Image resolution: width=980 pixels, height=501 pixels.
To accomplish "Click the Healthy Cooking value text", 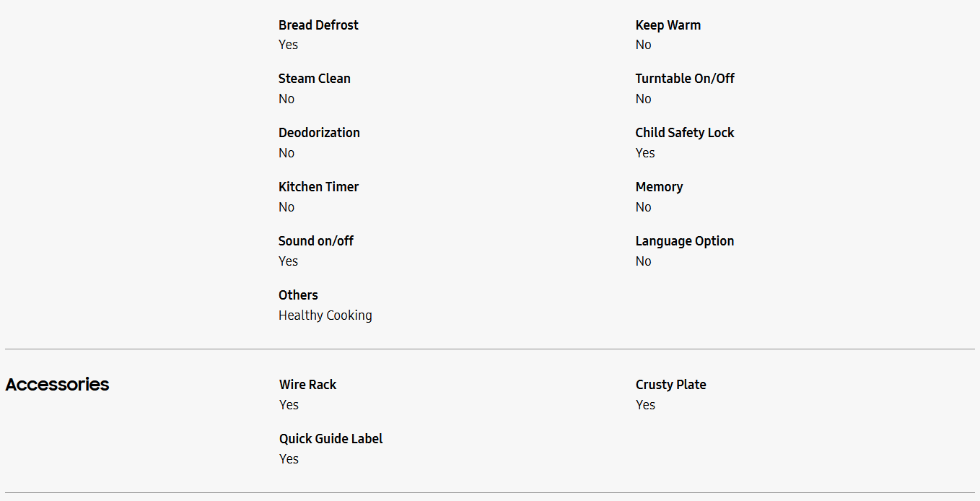I will pyautogui.click(x=325, y=315).
